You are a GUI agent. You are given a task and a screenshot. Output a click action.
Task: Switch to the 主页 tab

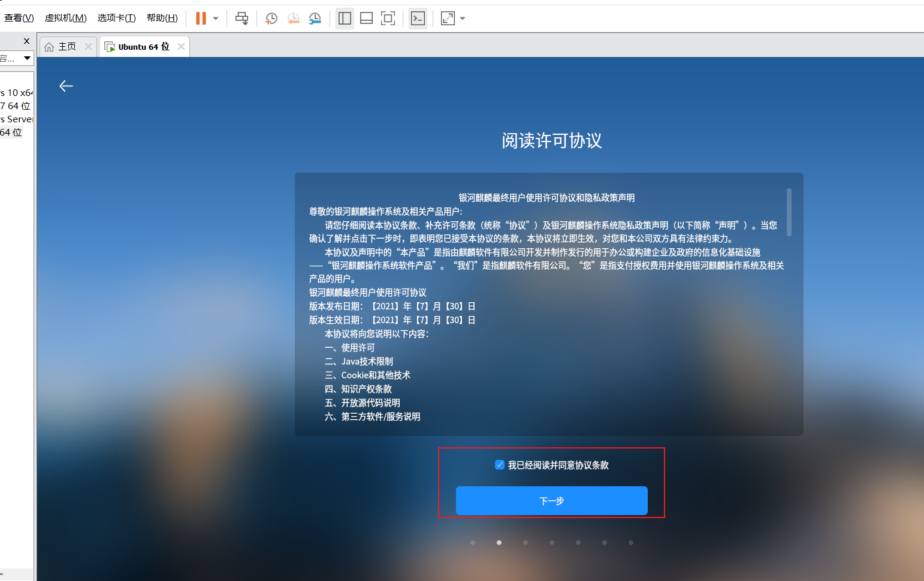[67, 47]
